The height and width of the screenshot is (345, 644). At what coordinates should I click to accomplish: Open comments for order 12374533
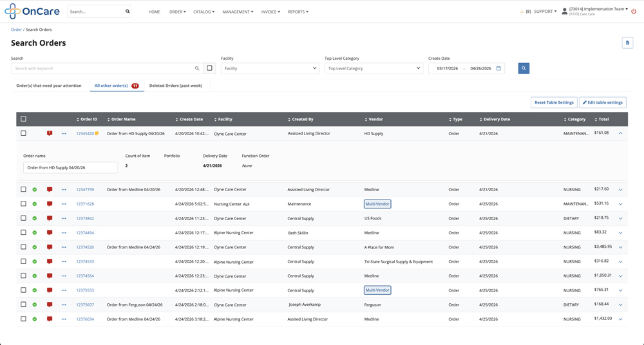click(x=50, y=261)
